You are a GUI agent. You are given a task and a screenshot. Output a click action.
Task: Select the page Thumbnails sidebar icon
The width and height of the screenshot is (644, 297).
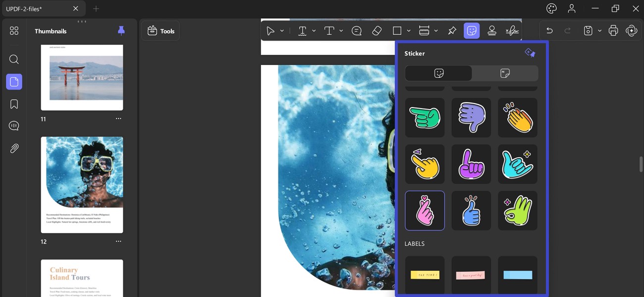[x=14, y=82]
